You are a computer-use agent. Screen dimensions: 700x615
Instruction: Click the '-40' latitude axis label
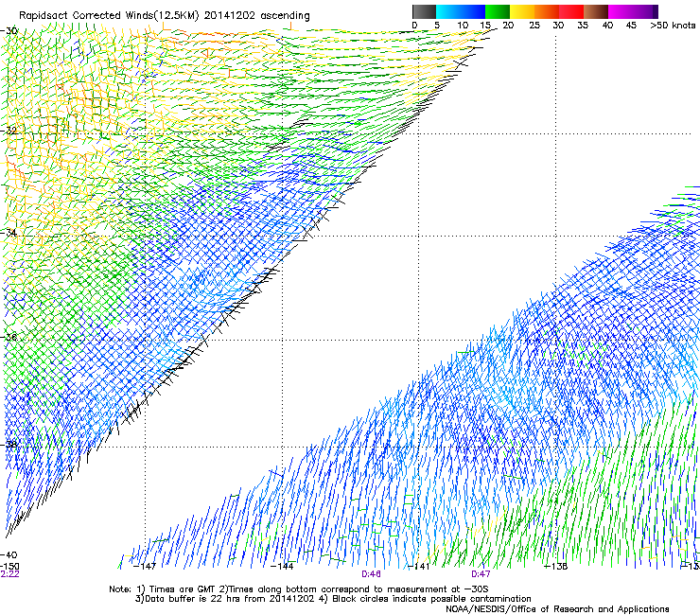[9, 554]
